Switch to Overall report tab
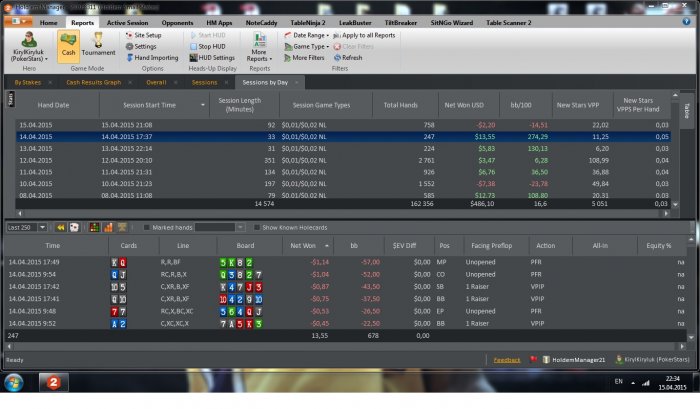Image resolution: width=700 pixels, height=409 pixels. click(156, 82)
